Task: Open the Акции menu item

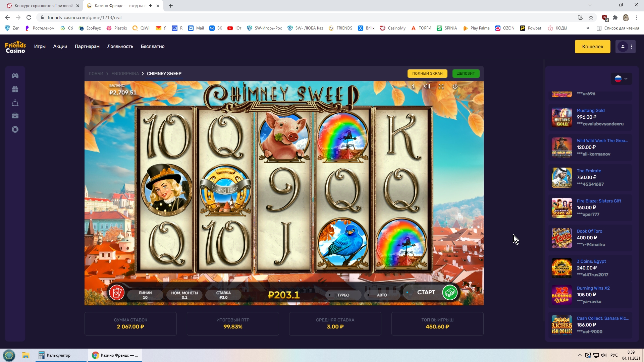Action: coord(60,47)
